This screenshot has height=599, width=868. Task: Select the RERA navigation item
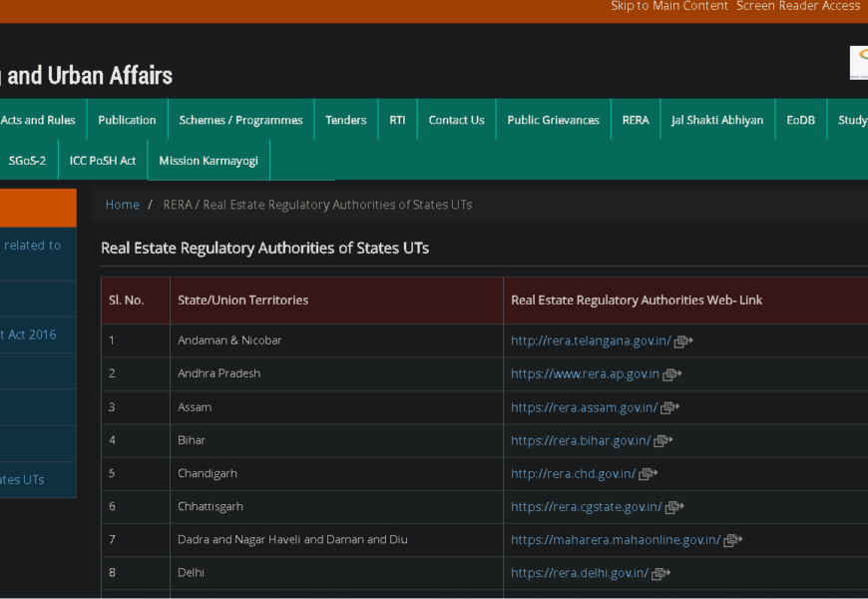(x=636, y=120)
